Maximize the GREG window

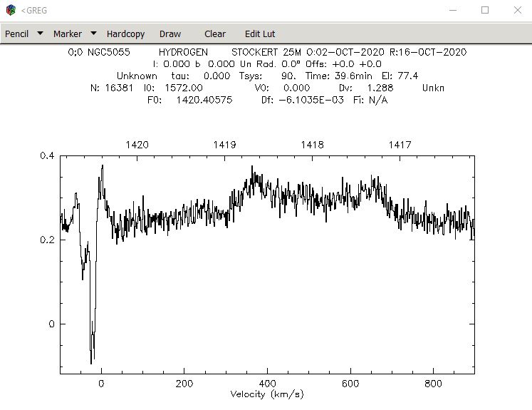(485, 10)
